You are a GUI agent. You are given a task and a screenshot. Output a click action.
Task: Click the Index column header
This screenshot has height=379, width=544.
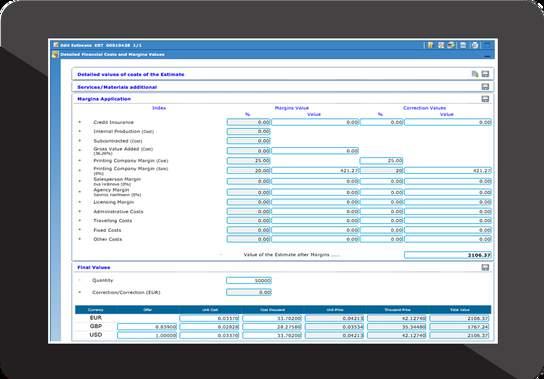click(x=159, y=108)
